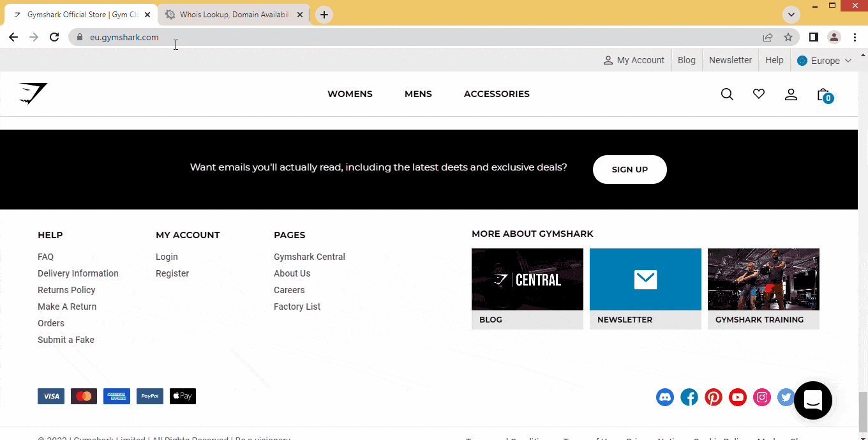View site information lock icon

[80, 37]
